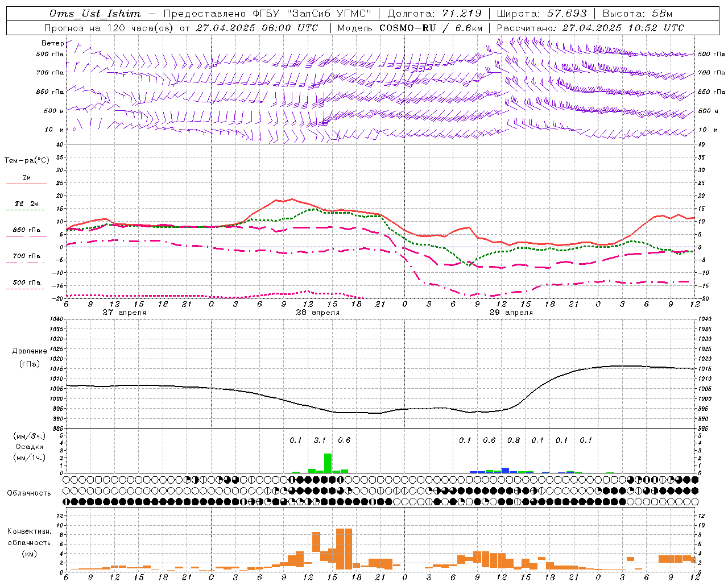Click the 29 апреля date label
The height and width of the screenshot is (582, 728).
tap(511, 313)
